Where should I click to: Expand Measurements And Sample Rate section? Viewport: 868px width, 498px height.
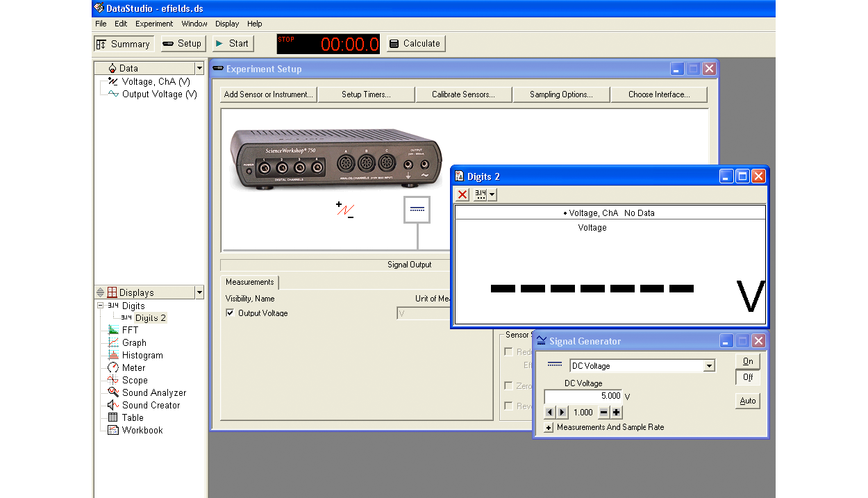(549, 428)
